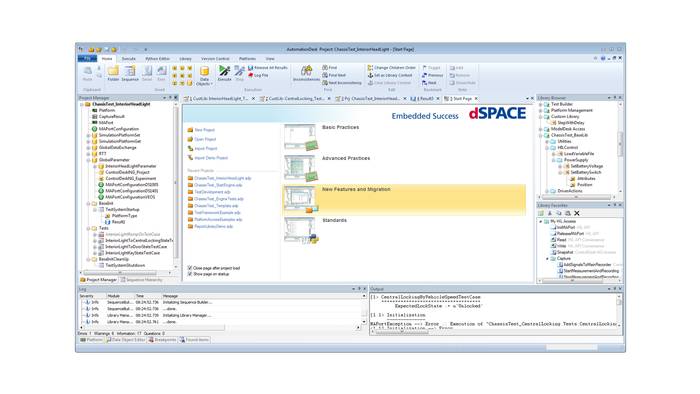Open the File menu button

pyautogui.click(x=87, y=58)
